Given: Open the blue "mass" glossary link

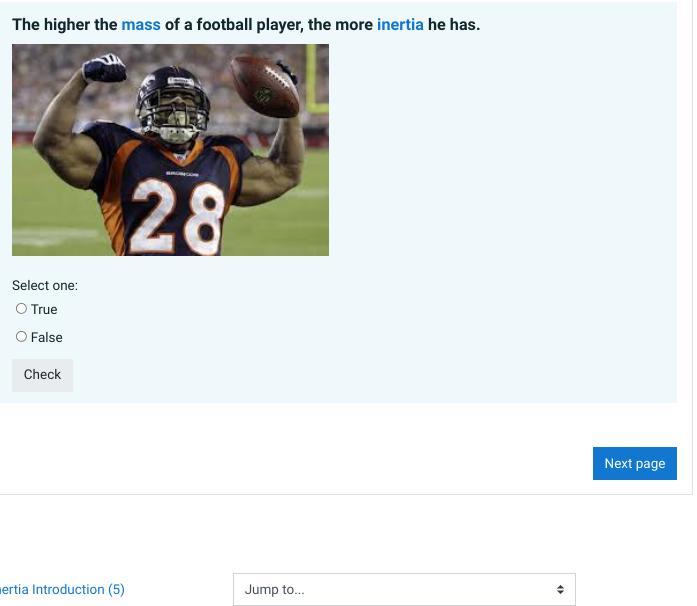Looking at the screenshot, I should point(141,24).
